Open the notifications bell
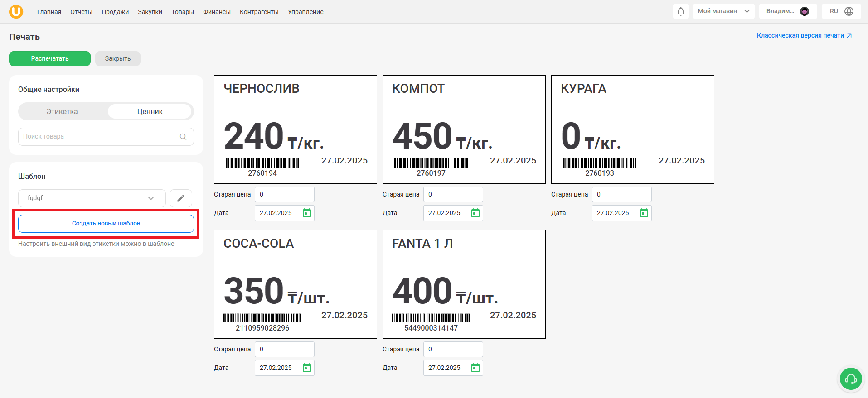The width and height of the screenshot is (868, 398). pos(681,11)
